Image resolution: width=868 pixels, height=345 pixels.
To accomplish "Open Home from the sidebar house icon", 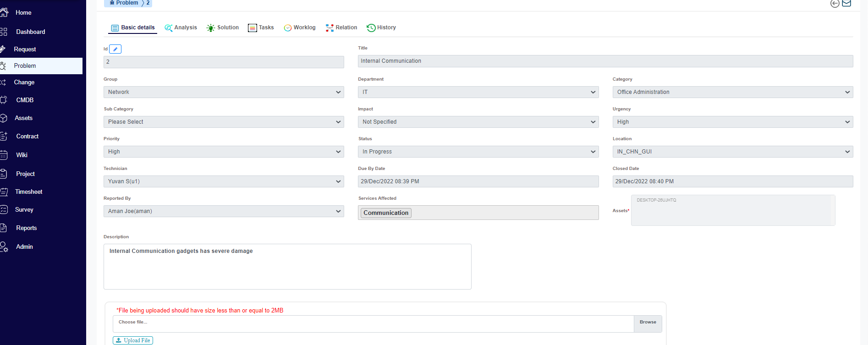I will tap(4, 12).
